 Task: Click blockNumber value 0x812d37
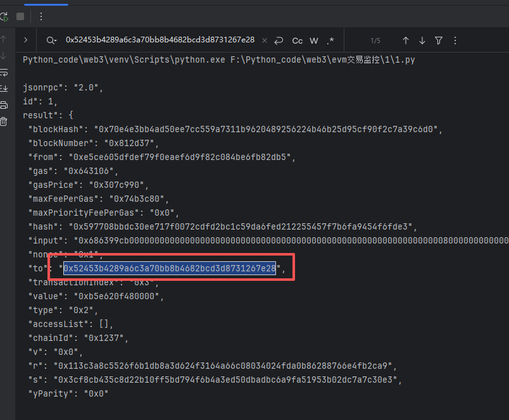pos(131,144)
